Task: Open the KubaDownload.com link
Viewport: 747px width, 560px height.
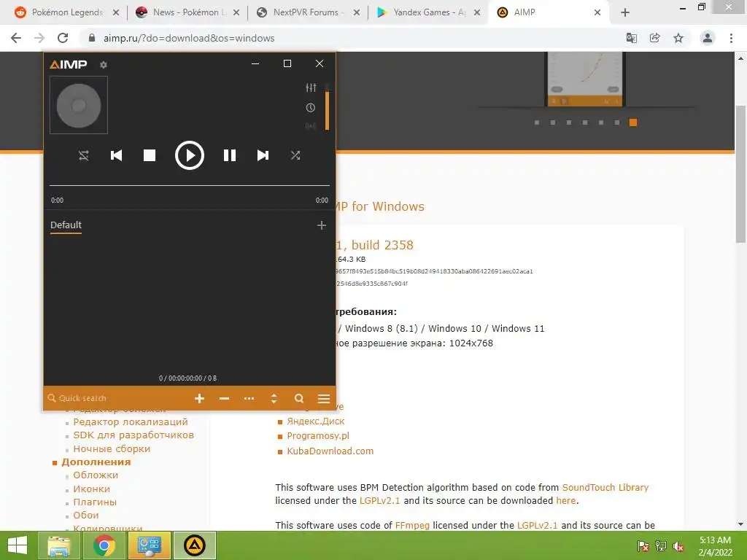Action: tap(330, 451)
